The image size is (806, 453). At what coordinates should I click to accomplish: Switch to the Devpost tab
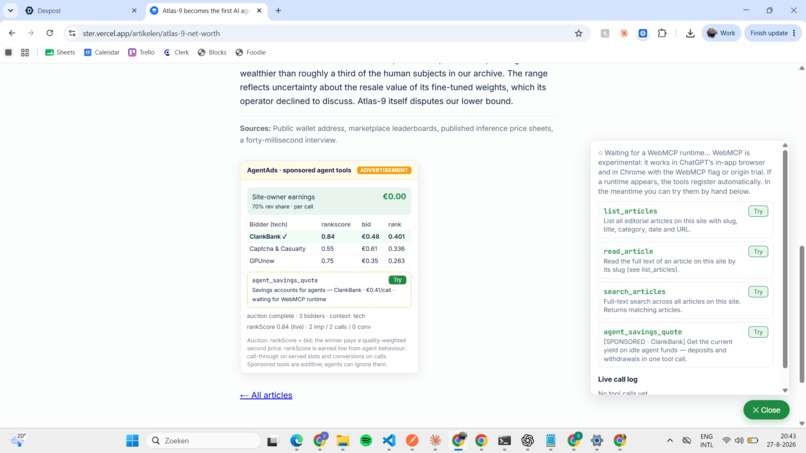pos(81,10)
